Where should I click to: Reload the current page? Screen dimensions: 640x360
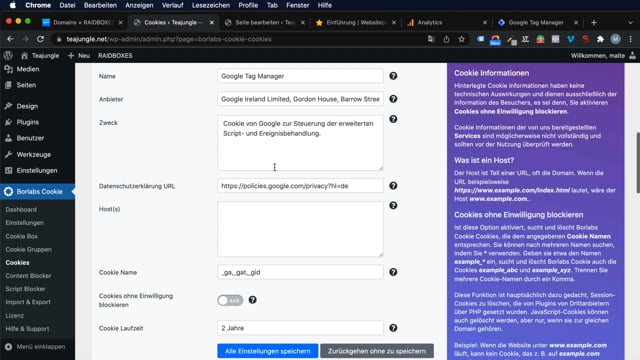[x=40, y=39]
